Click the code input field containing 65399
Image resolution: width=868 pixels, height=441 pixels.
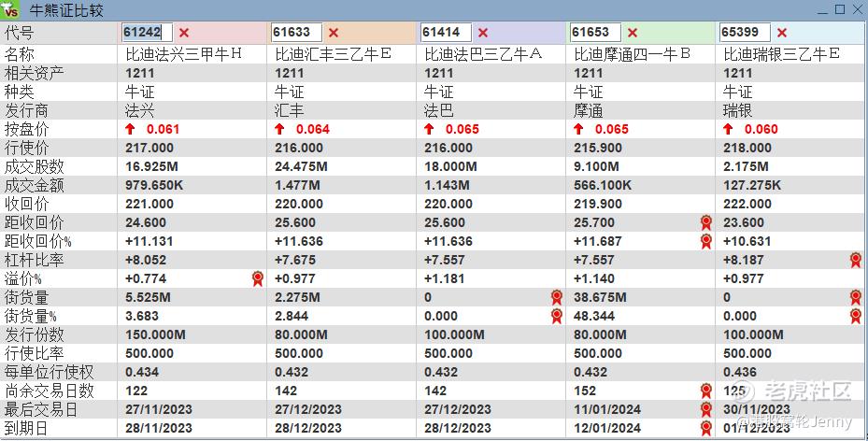pos(745,32)
